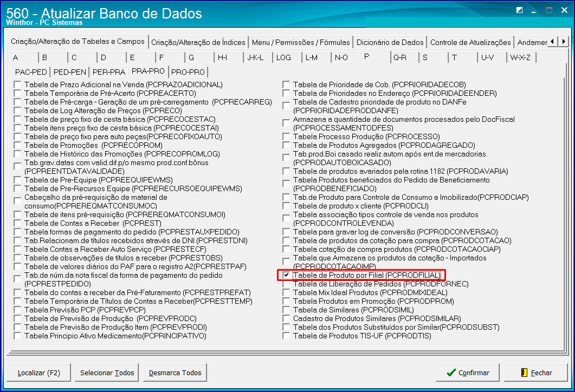
Task: Click the green checkmark Confirmar button
Action: click(468, 373)
